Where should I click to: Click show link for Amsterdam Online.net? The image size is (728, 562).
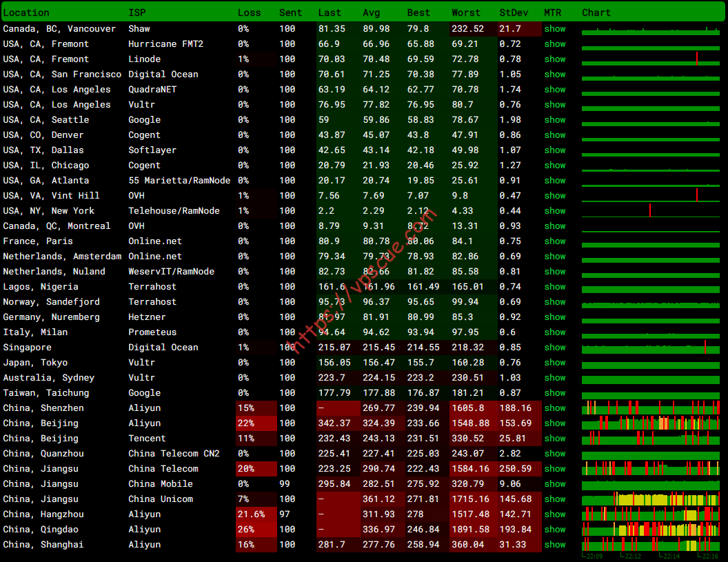555,257
